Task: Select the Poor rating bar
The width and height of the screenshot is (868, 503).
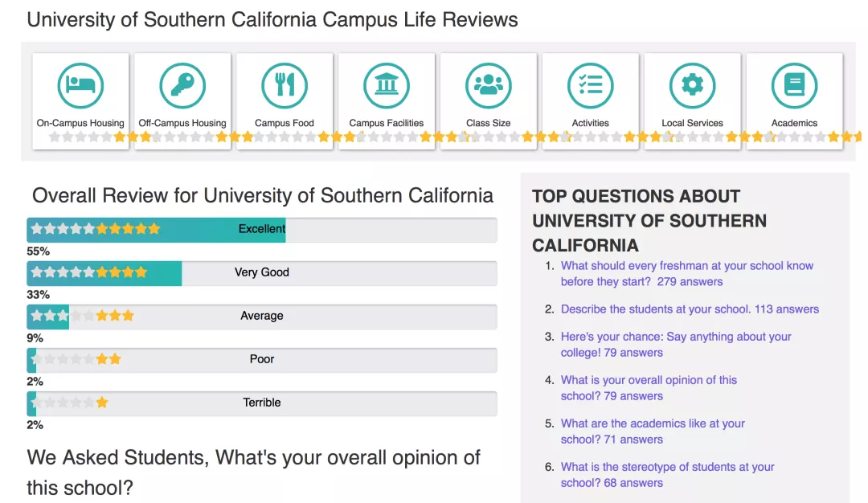Action: point(262,359)
